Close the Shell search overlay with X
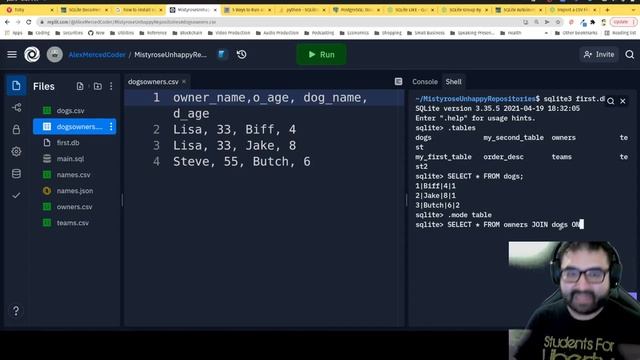The width and height of the screenshot is (640, 360). click(x=623, y=101)
